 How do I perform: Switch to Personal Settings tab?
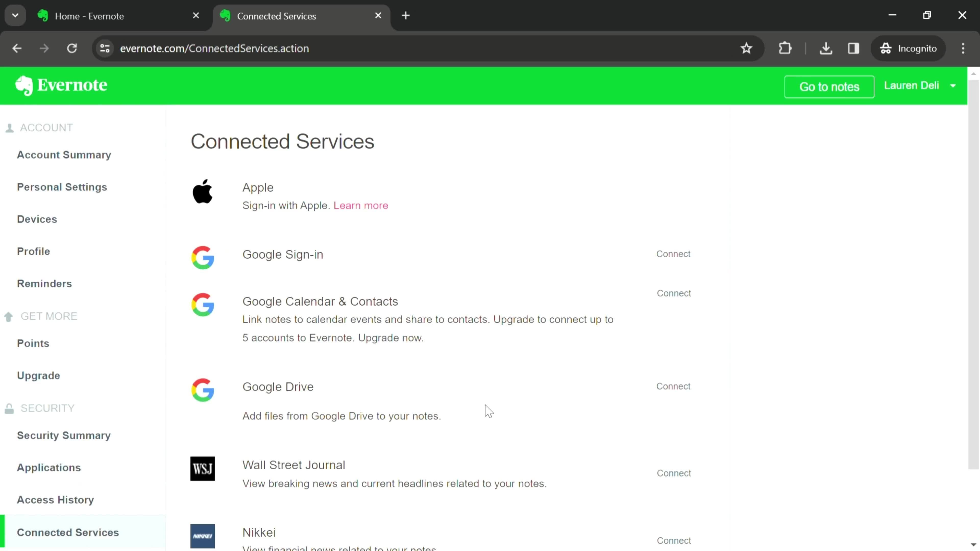pos(62,186)
